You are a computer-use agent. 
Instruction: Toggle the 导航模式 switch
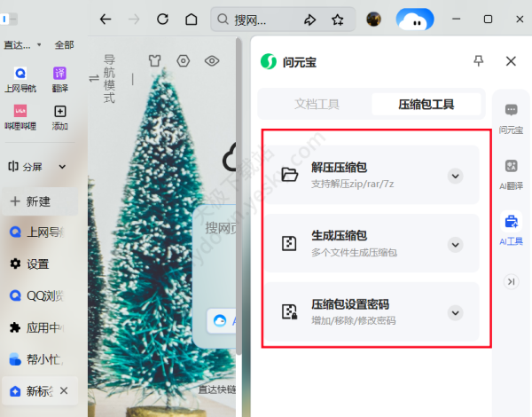[x=95, y=78]
